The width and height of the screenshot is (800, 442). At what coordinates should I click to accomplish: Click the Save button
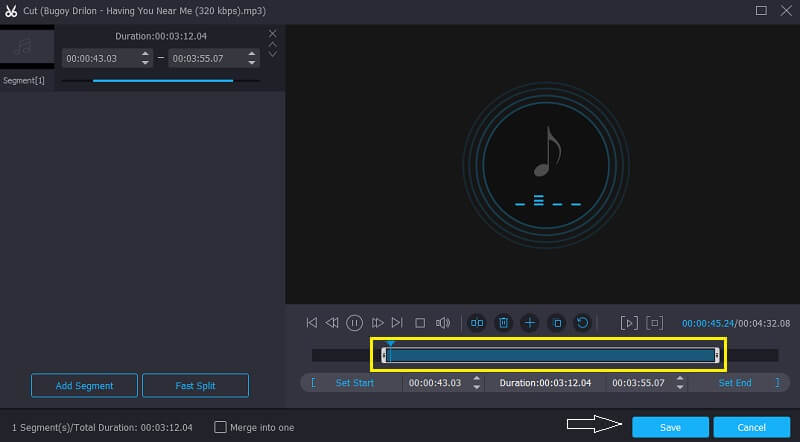tap(670, 427)
